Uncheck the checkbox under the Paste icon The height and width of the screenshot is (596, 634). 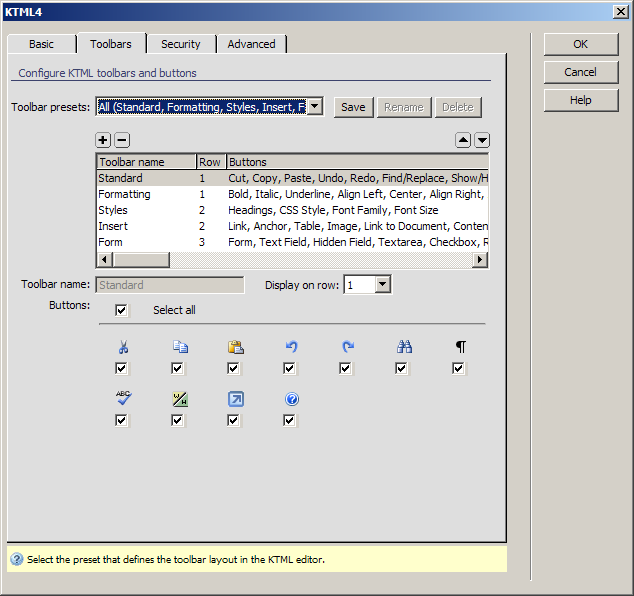point(233,368)
